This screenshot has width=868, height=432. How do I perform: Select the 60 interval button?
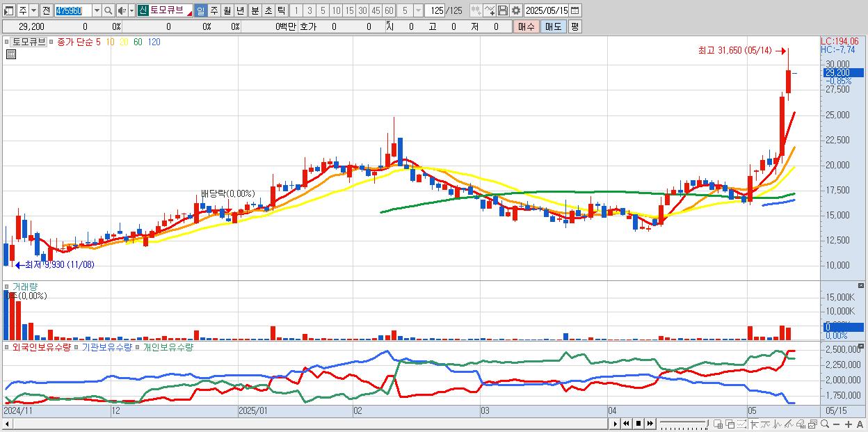pos(389,10)
